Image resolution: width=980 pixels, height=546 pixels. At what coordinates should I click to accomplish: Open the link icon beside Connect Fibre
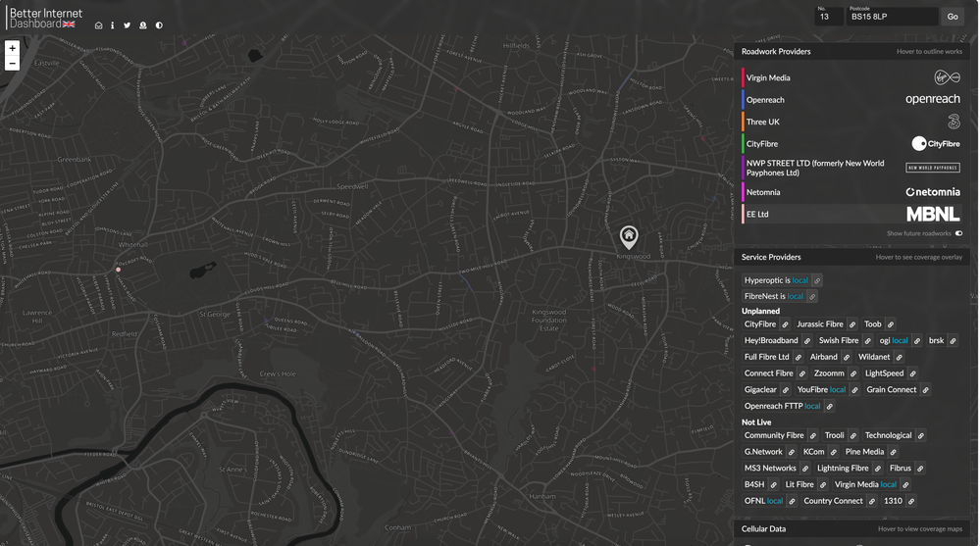tap(801, 373)
